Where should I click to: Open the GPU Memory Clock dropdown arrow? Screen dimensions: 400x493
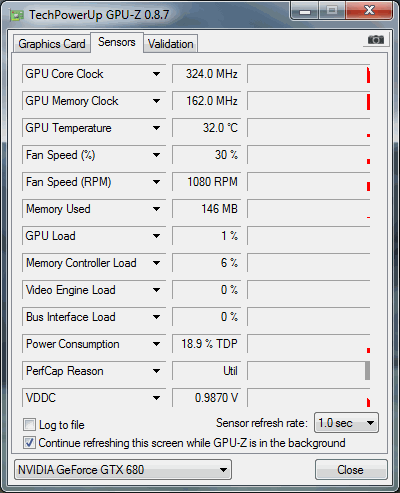pyautogui.click(x=156, y=101)
